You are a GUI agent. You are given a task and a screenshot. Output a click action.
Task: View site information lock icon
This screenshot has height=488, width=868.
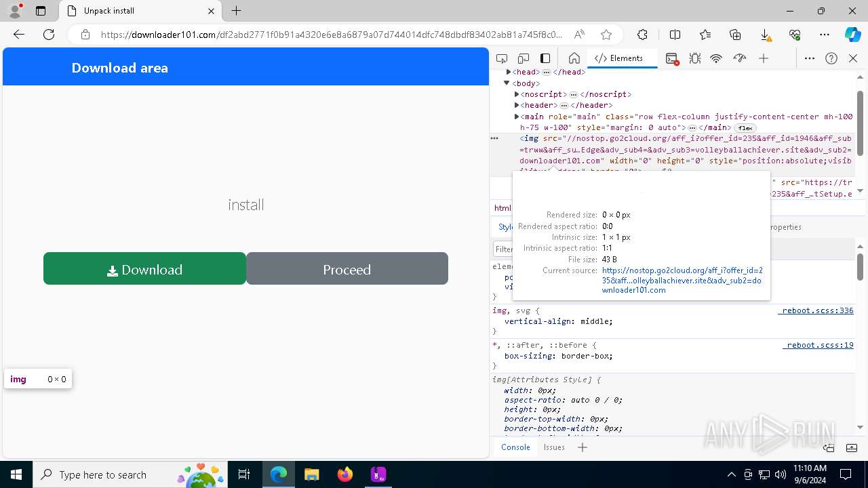click(85, 35)
